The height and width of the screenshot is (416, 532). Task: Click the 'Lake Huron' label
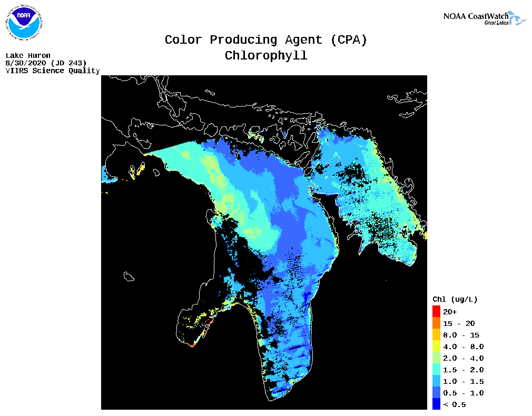(x=28, y=55)
